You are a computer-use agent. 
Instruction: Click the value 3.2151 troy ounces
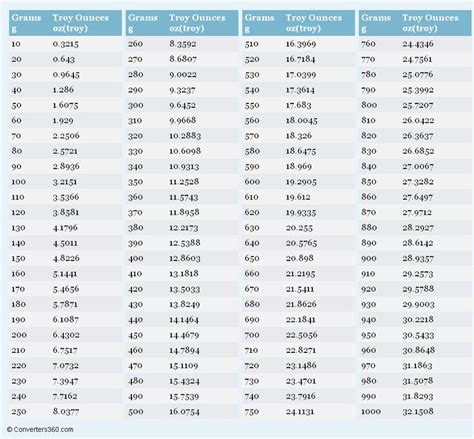pyautogui.click(x=65, y=182)
